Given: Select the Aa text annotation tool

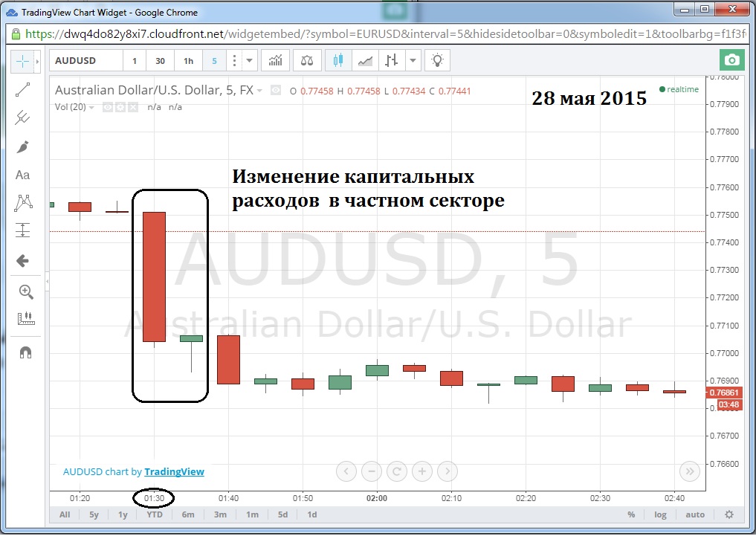Looking at the screenshot, I should tap(22, 175).
